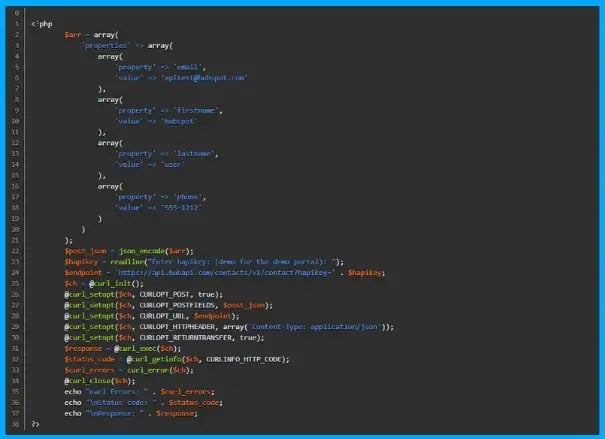Viewport: 605px width, 439px height.
Task: Click line number 38 in gutter
Action: (15, 424)
